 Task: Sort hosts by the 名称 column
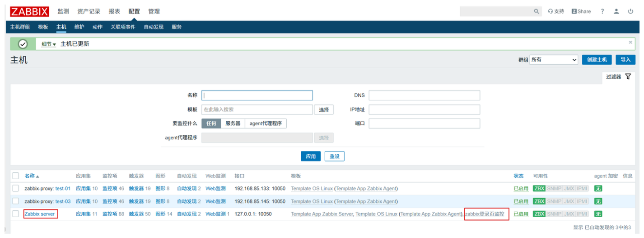32,176
